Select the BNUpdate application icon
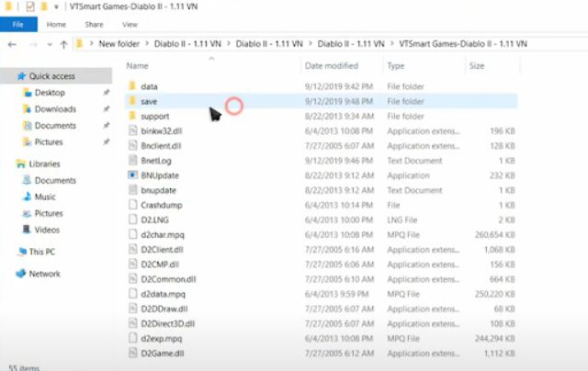The width and height of the screenshot is (588, 371). pos(132,175)
